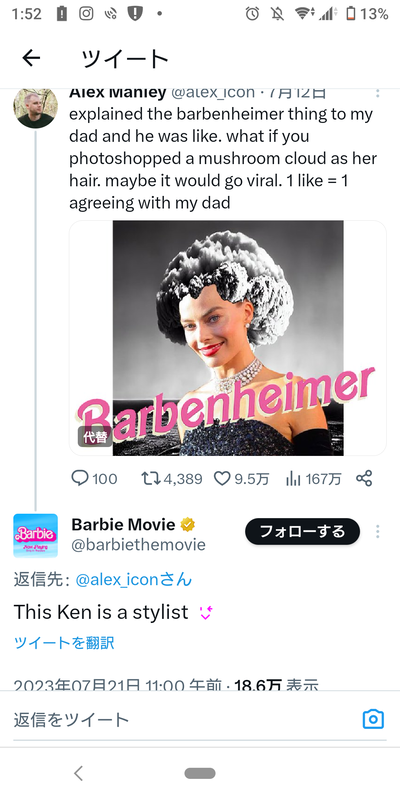Tap the retweet icon with 4,389
The width and height of the screenshot is (400, 800).
pos(151,479)
